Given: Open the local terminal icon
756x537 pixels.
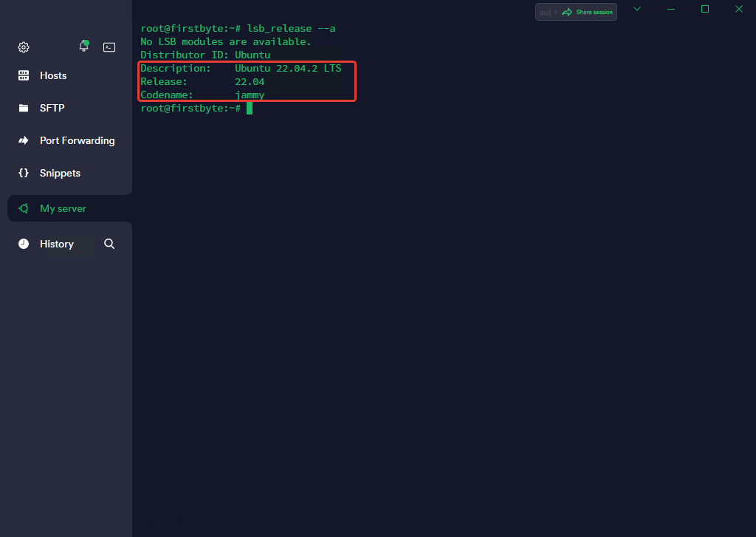Looking at the screenshot, I should 109,47.
